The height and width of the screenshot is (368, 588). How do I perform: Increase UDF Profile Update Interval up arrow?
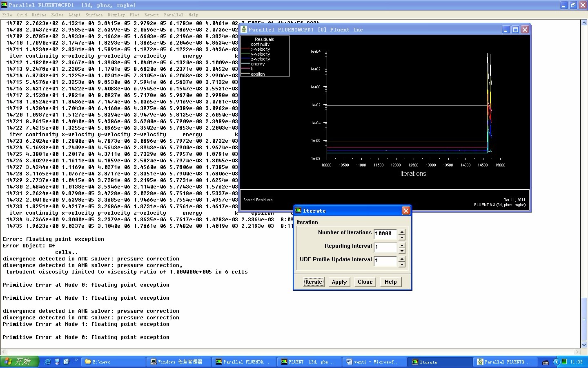(x=402, y=258)
